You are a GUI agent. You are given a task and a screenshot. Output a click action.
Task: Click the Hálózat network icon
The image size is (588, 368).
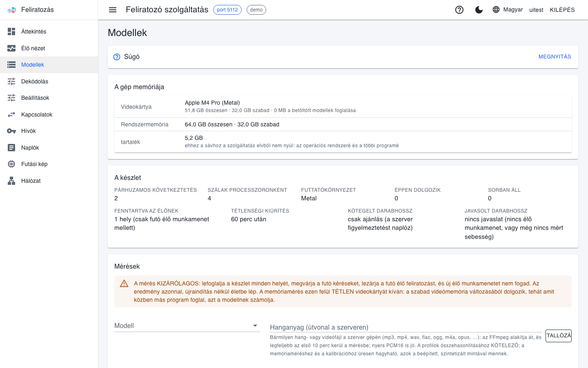coord(11,181)
